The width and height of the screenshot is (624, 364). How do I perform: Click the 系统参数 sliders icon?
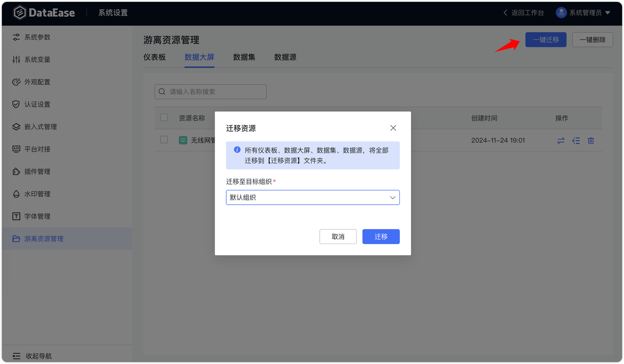[x=16, y=37]
